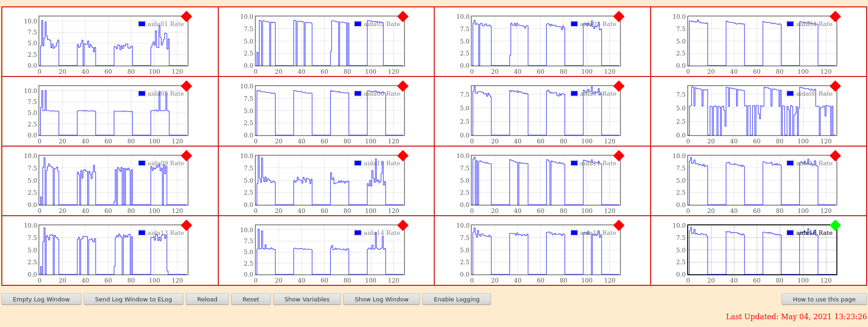Select the aida14 rate graph
Screen dimensions: 868x327
pos(330,250)
